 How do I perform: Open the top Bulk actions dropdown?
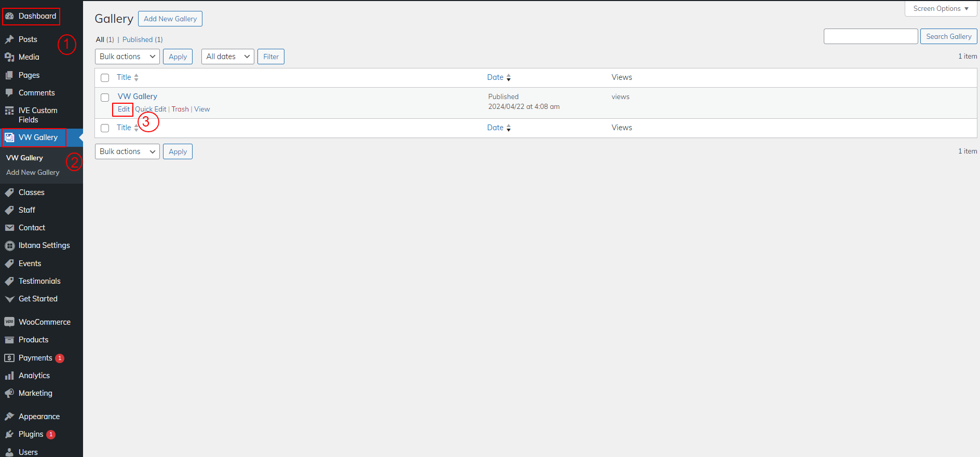tap(127, 57)
